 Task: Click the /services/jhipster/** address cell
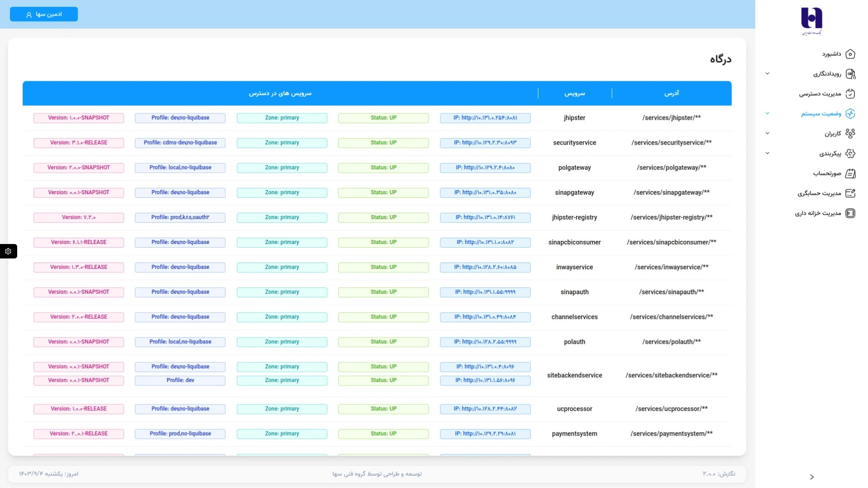tap(671, 118)
